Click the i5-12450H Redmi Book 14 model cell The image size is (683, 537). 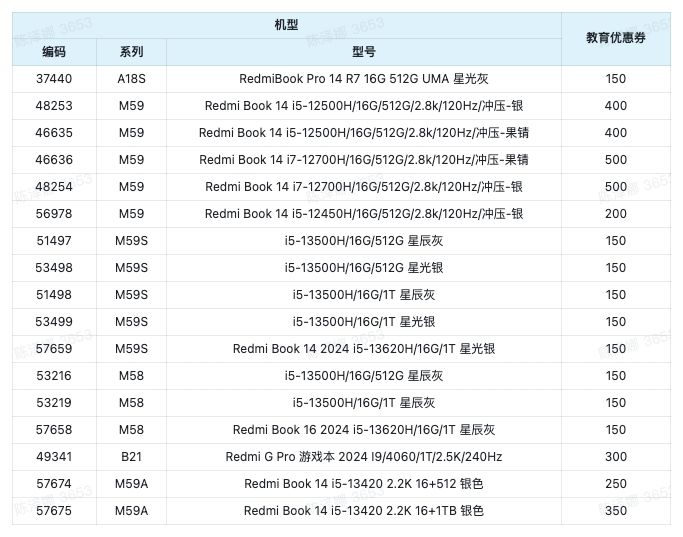click(363, 213)
